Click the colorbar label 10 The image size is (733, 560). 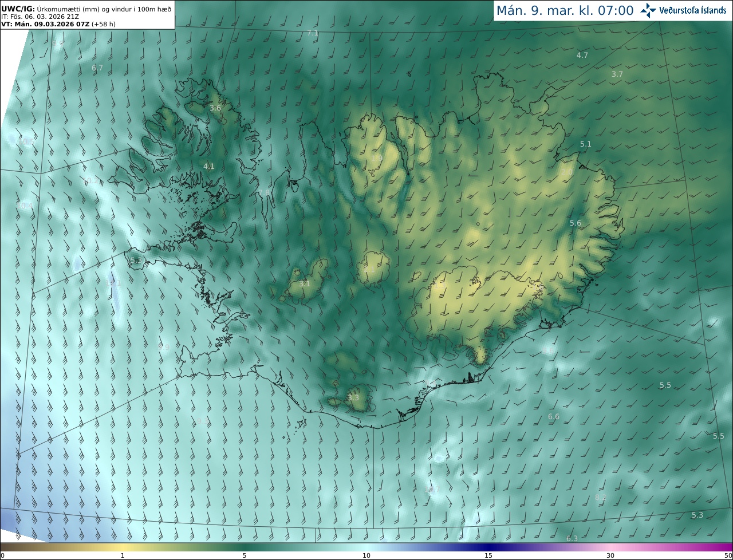(x=366, y=555)
